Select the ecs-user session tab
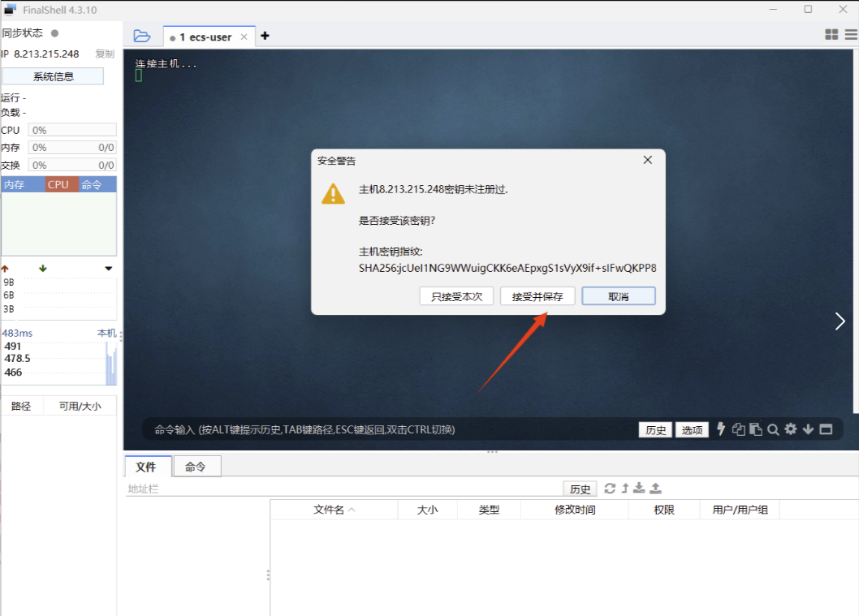 click(209, 37)
